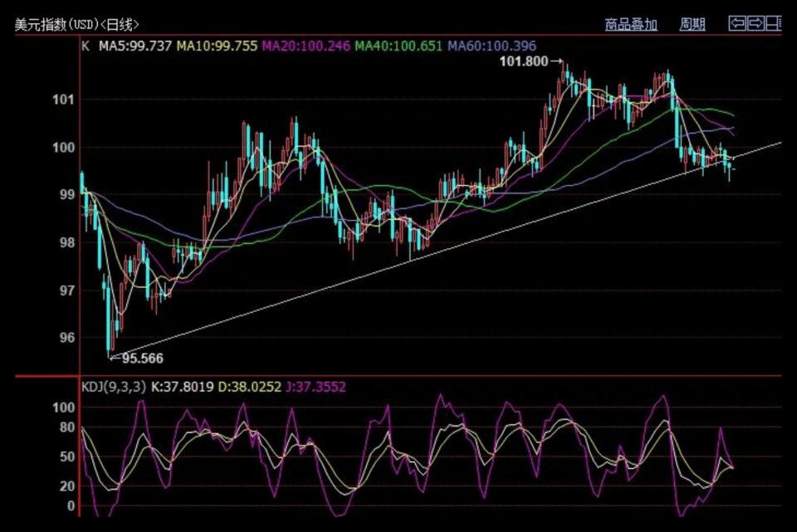Click the K label before MA5

point(86,46)
